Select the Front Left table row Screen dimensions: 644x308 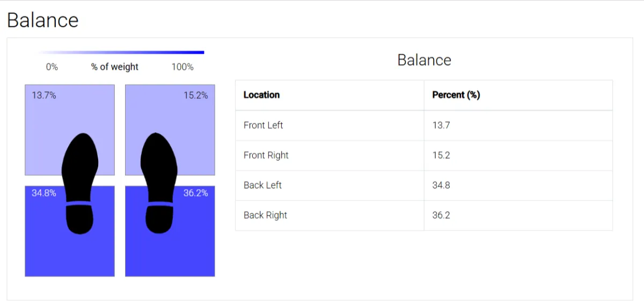click(x=424, y=125)
